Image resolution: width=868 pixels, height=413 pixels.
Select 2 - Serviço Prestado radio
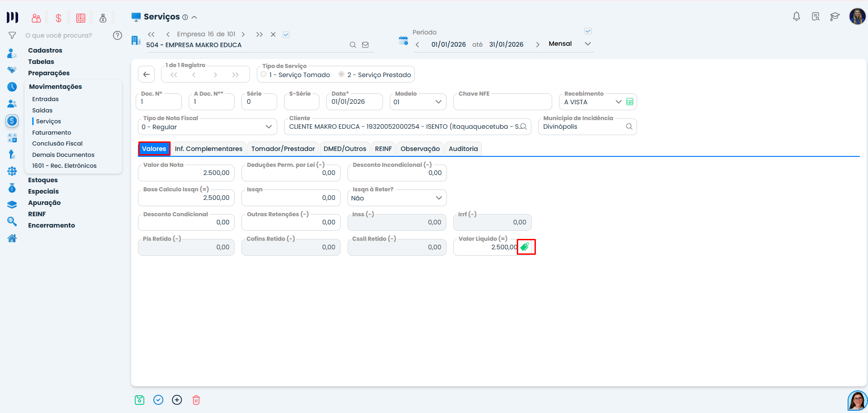[x=342, y=74]
